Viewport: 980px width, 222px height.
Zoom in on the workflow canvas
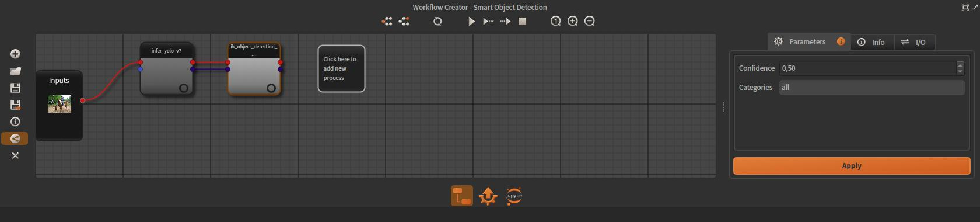click(573, 21)
